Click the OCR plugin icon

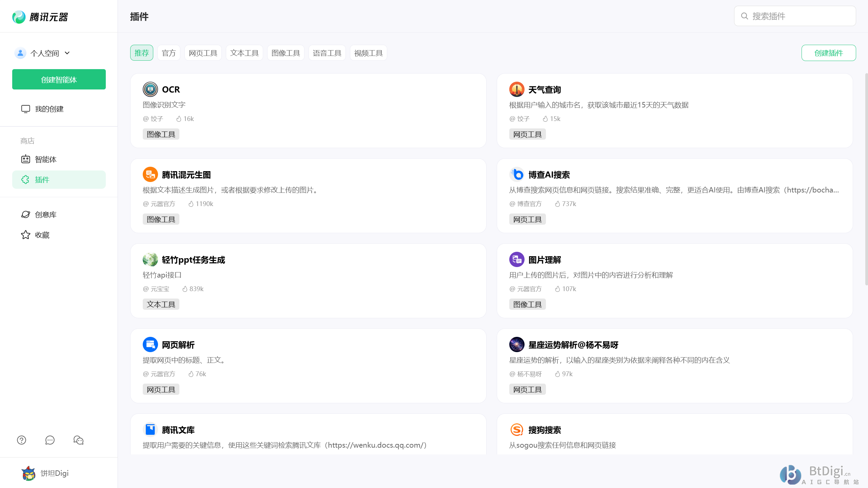[150, 89]
